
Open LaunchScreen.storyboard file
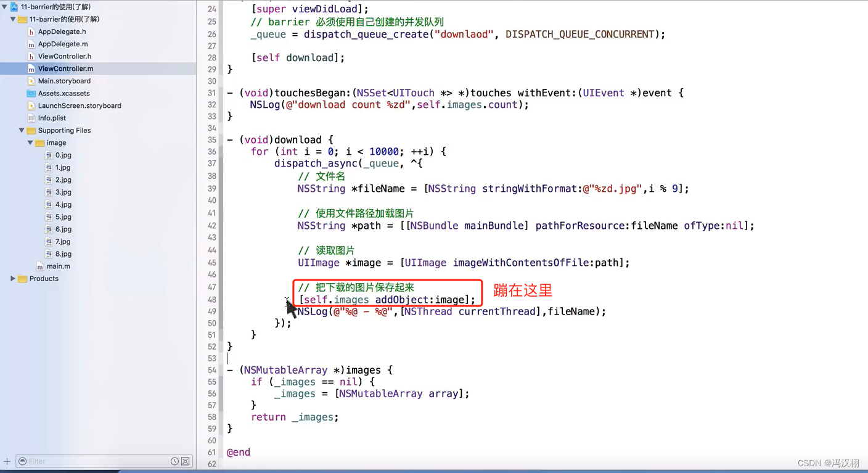80,105
